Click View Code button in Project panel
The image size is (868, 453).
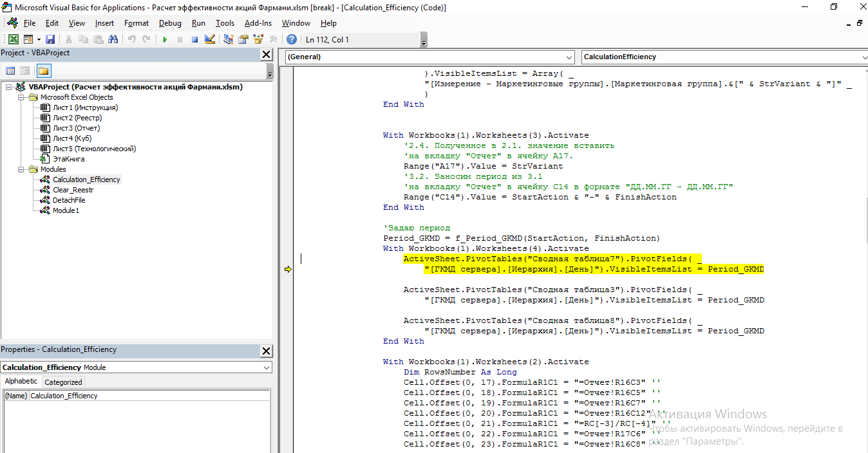click(10, 71)
